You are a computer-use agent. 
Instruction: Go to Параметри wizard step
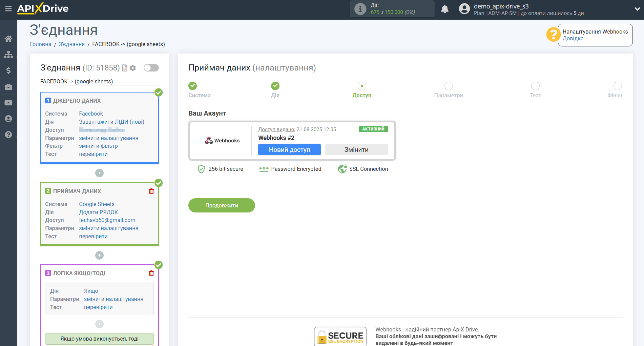tap(449, 86)
